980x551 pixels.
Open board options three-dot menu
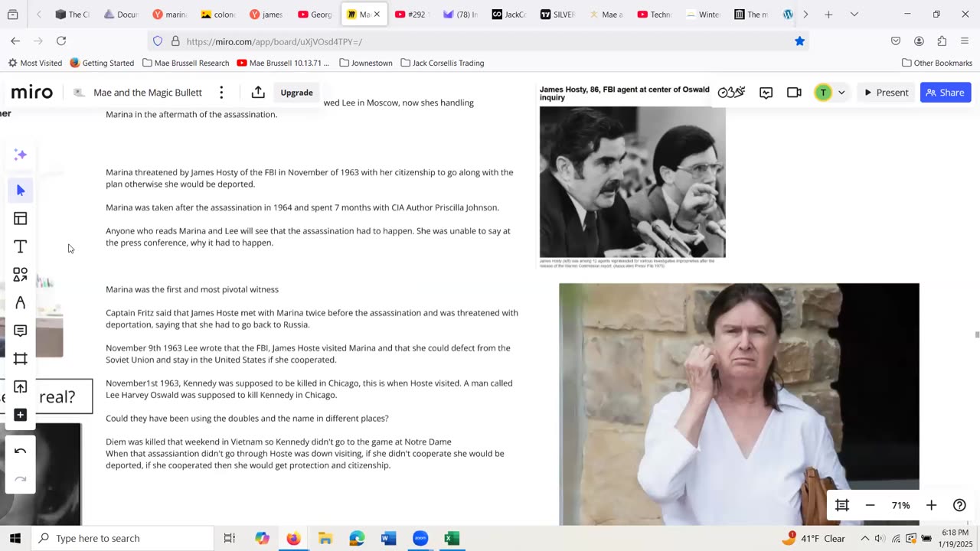click(221, 93)
